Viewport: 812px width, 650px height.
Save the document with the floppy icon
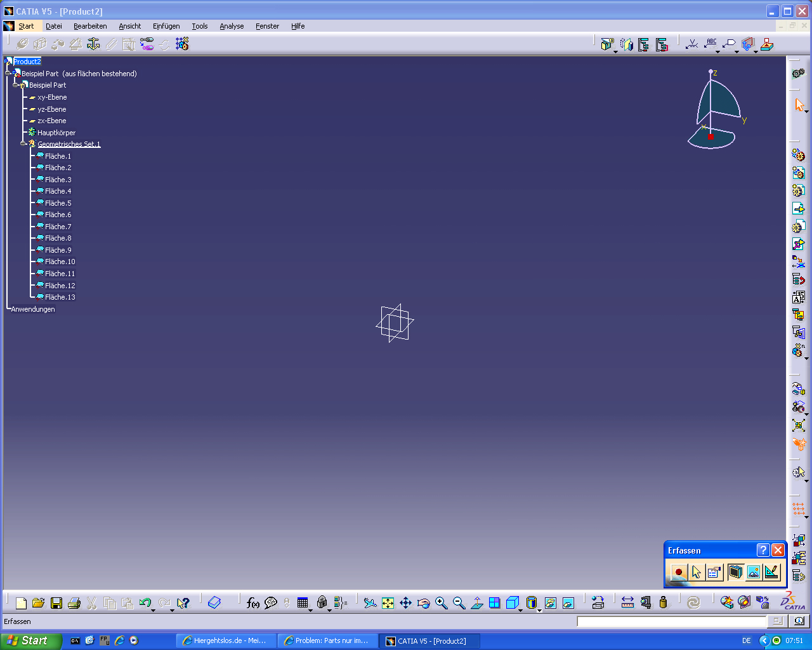56,603
